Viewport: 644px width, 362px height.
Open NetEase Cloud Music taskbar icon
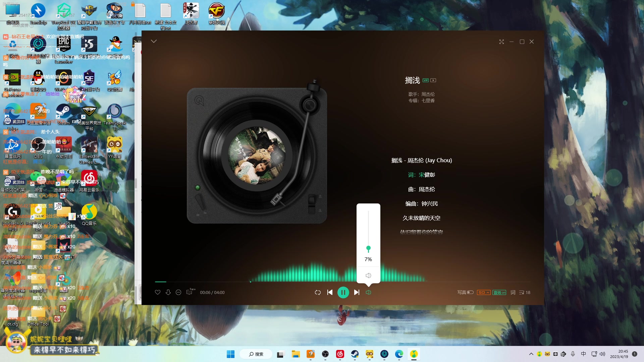pyautogui.click(x=340, y=354)
